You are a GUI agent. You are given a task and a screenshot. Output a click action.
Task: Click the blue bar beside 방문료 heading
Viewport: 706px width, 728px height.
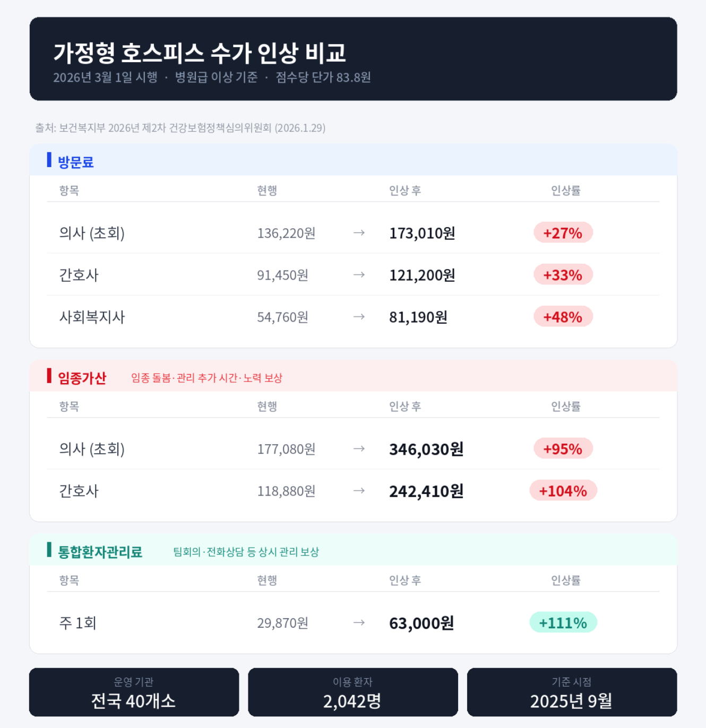(49, 160)
